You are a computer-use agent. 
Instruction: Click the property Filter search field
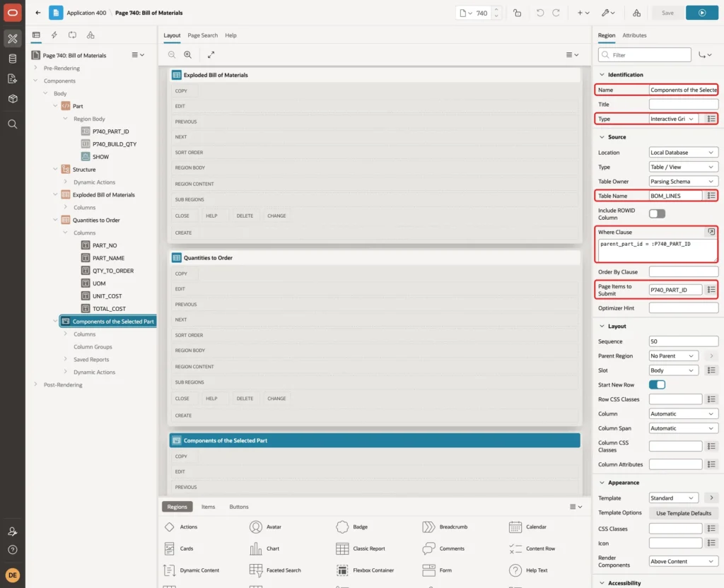[x=645, y=55]
